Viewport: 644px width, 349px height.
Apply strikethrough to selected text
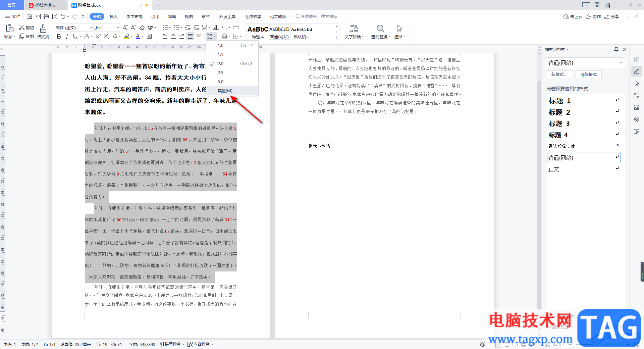87,36
